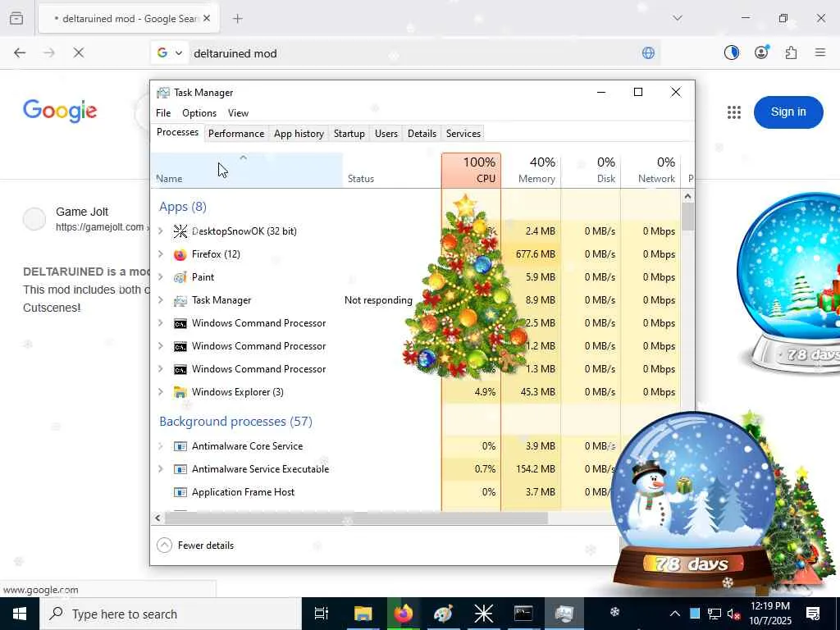Switch to the Users tab

[386, 134]
